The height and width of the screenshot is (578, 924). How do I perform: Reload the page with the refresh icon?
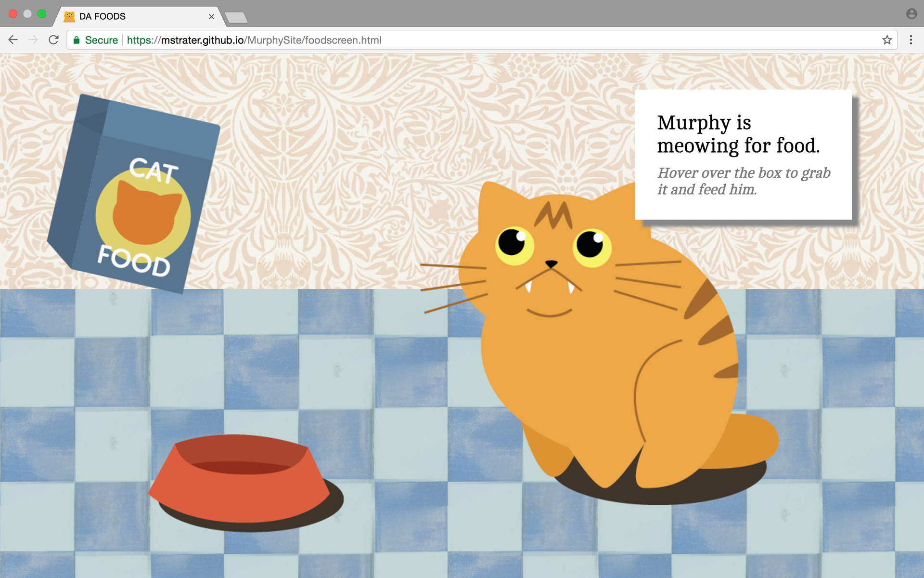[x=53, y=40]
